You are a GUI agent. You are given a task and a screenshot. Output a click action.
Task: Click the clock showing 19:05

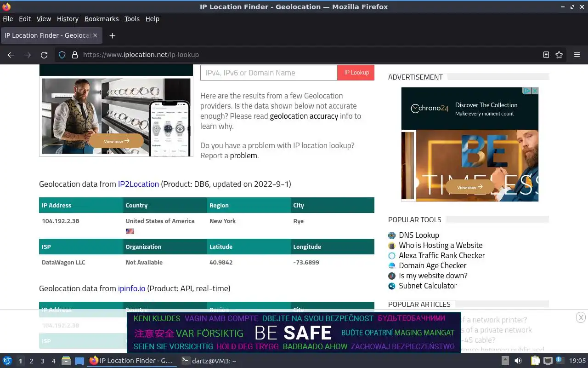[x=577, y=361]
